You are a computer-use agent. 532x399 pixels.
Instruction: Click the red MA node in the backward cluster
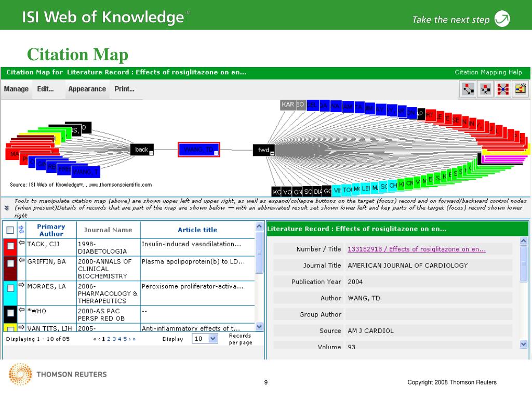pos(12,154)
